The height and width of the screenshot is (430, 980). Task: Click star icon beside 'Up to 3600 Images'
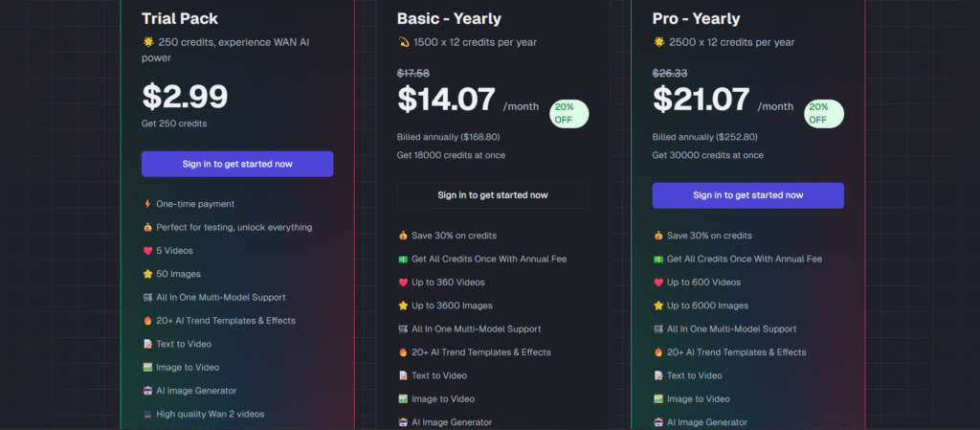pyautogui.click(x=403, y=306)
